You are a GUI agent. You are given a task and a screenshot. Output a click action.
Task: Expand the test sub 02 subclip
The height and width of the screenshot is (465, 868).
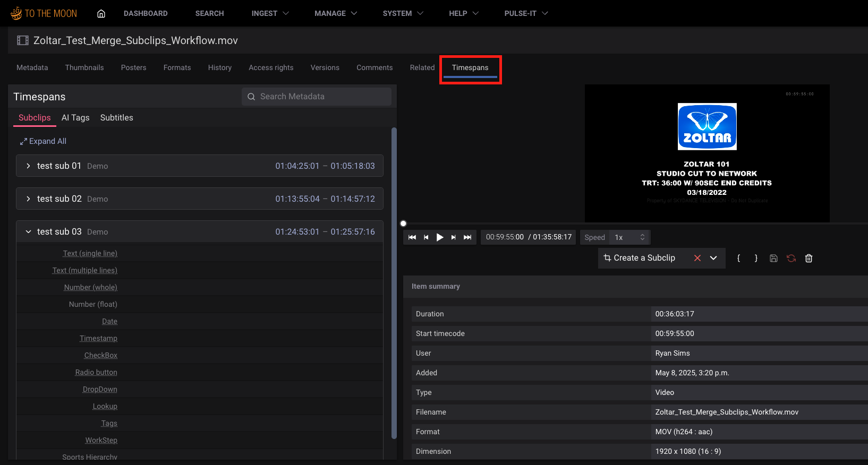[x=28, y=199]
